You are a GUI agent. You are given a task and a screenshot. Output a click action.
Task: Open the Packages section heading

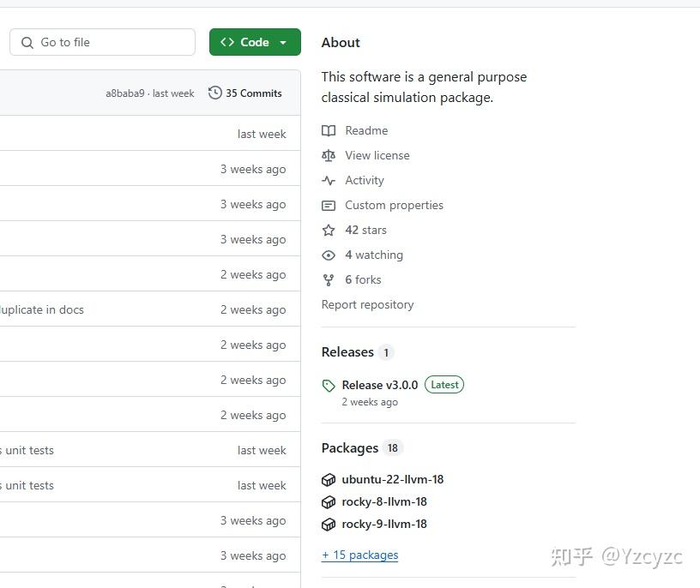(x=350, y=447)
